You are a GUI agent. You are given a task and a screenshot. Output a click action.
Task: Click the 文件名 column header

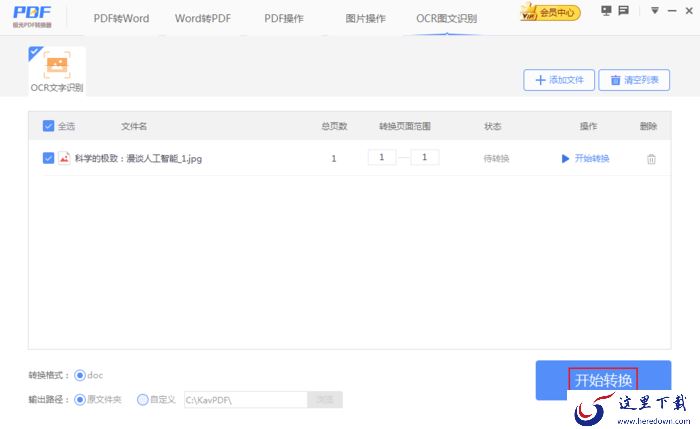pos(134,126)
